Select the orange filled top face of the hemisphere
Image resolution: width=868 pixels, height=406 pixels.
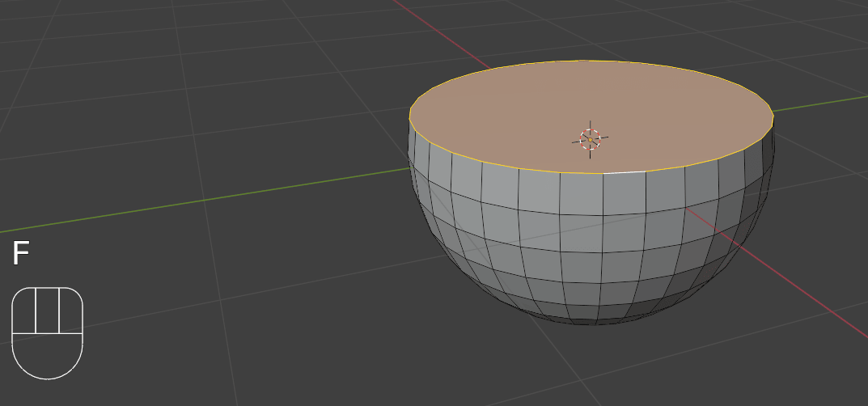(518, 113)
